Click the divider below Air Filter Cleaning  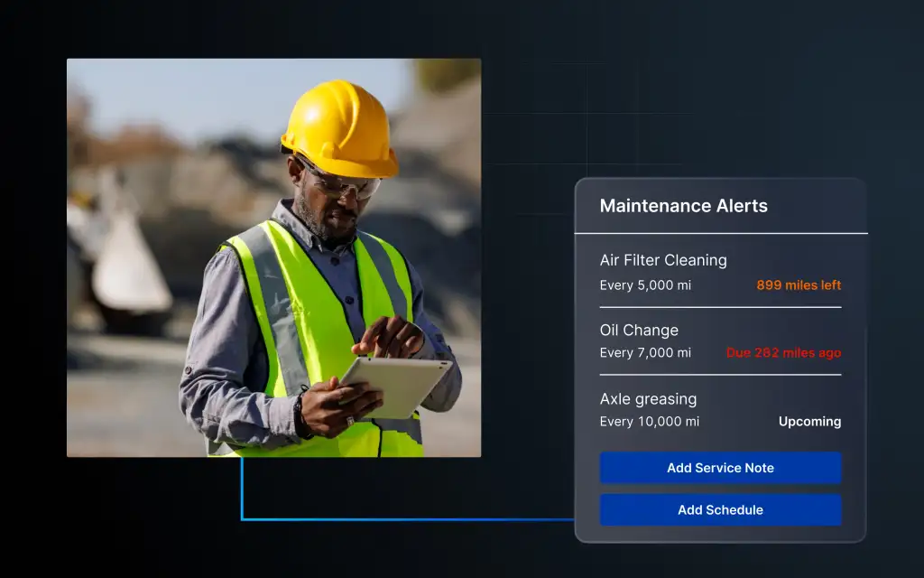tap(720, 307)
